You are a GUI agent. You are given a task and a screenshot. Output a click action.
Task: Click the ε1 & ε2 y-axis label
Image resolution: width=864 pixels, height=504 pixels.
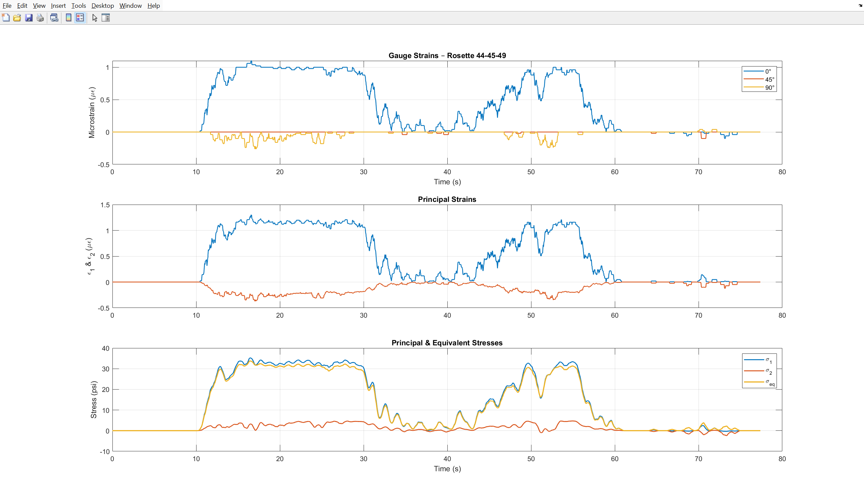pos(90,256)
